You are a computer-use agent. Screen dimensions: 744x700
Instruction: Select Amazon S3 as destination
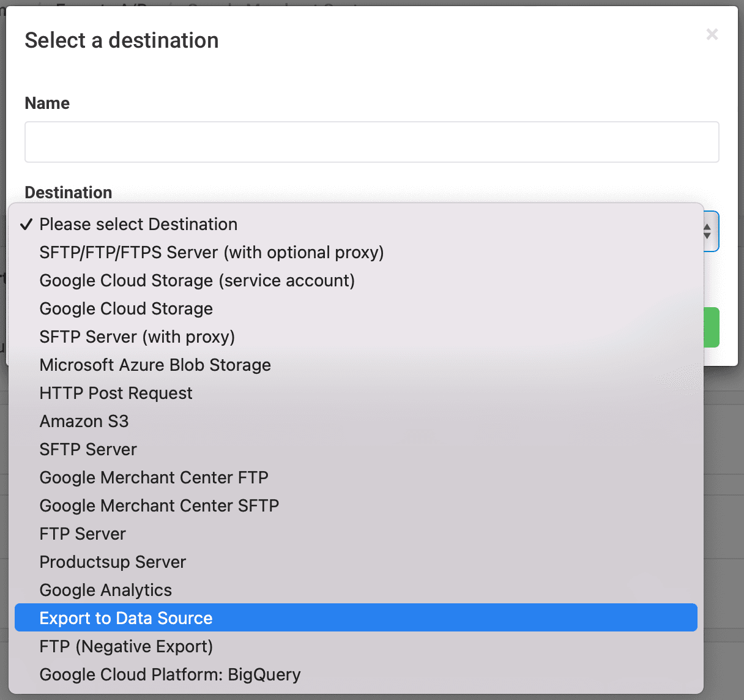point(84,422)
